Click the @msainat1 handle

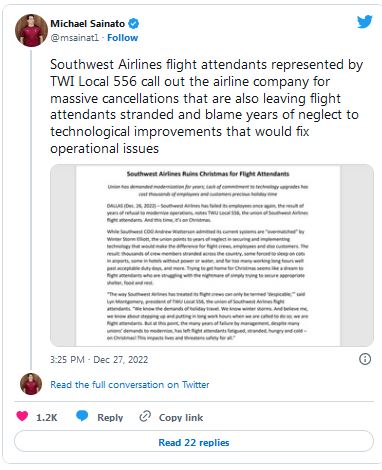coord(75,38)
